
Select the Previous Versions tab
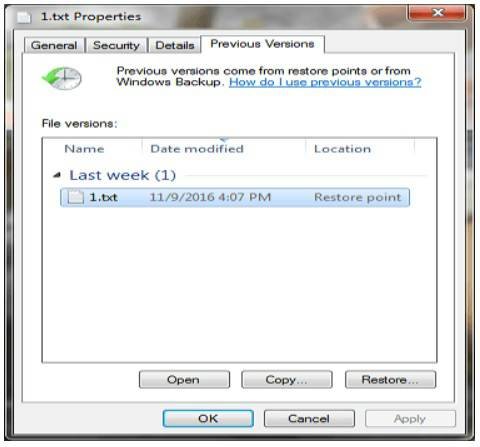[x=262, y=44]
